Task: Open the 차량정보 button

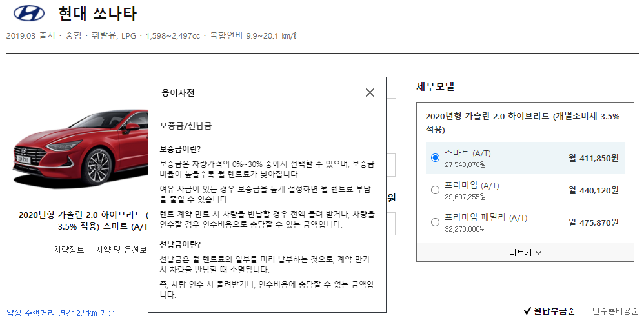Action: [x=69, y=250]
